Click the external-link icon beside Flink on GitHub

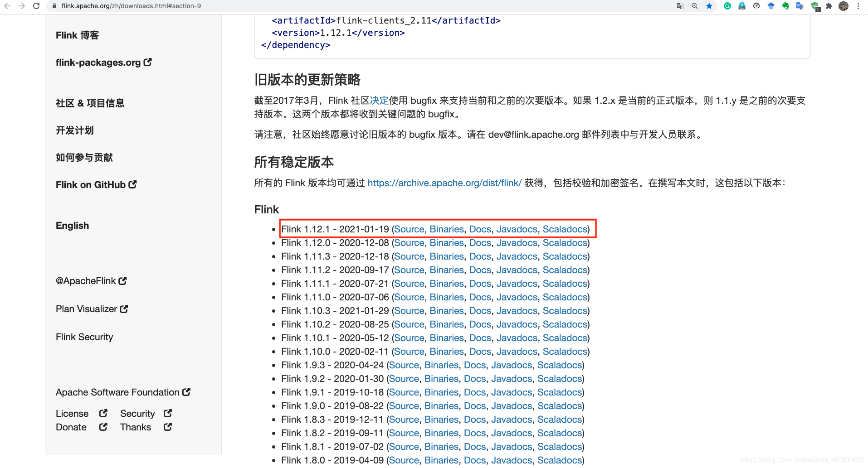click(132, 184)
